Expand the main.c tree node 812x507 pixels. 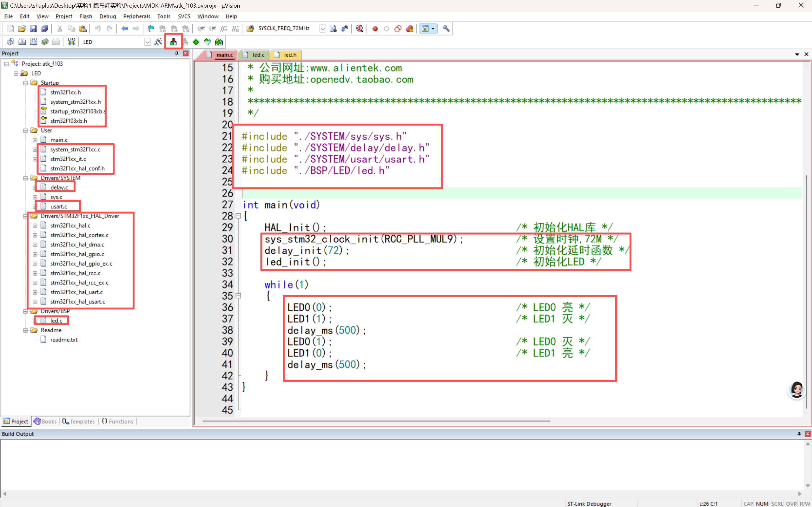(35, 140)
